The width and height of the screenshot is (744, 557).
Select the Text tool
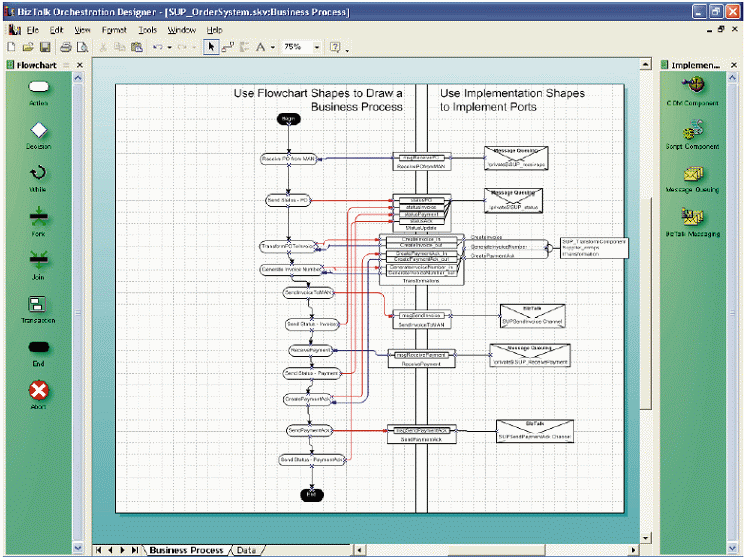click(260, 47)
